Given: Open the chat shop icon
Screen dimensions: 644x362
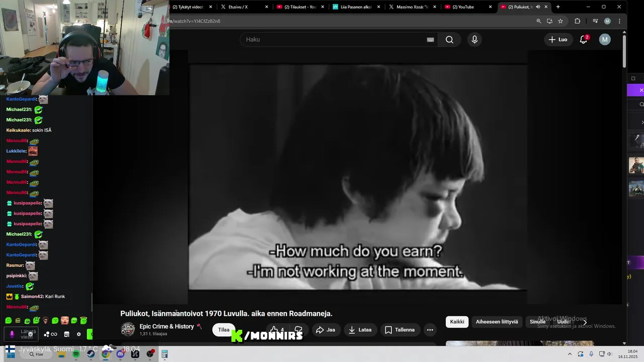Looking at the screenshot, I should tap(66, 334).
